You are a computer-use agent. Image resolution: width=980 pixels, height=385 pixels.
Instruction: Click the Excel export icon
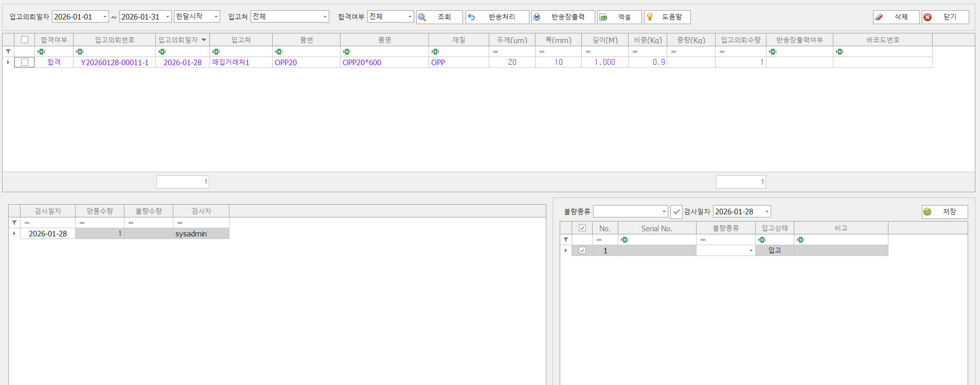(x=603, y=17)
